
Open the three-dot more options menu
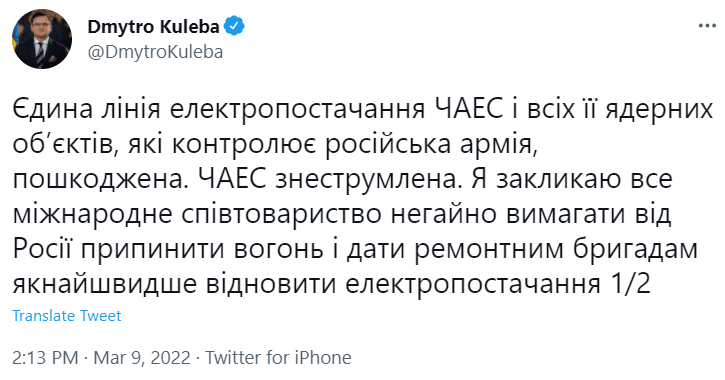coord(707,26)
